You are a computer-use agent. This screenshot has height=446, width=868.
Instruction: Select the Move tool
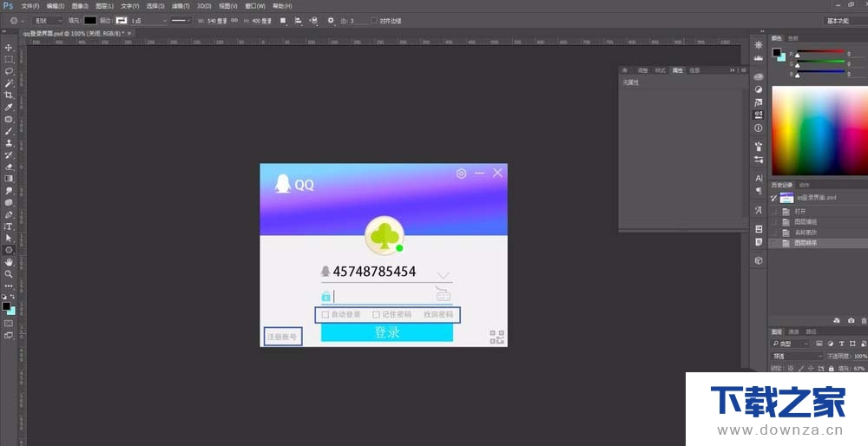(x=9, y=48)
